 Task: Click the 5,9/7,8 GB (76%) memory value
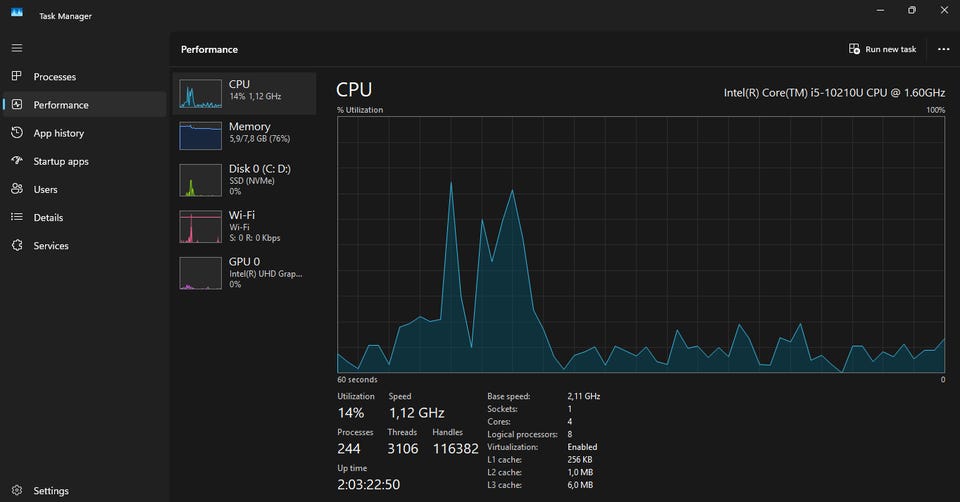click(x=260, y=139)
